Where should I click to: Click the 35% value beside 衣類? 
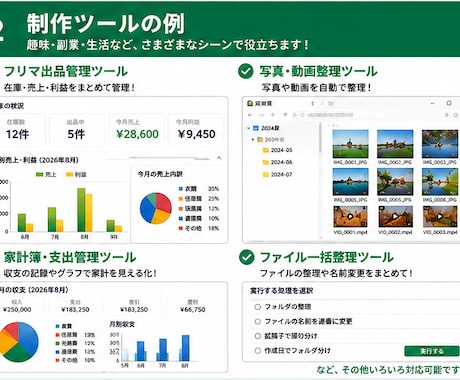(213, 189)
